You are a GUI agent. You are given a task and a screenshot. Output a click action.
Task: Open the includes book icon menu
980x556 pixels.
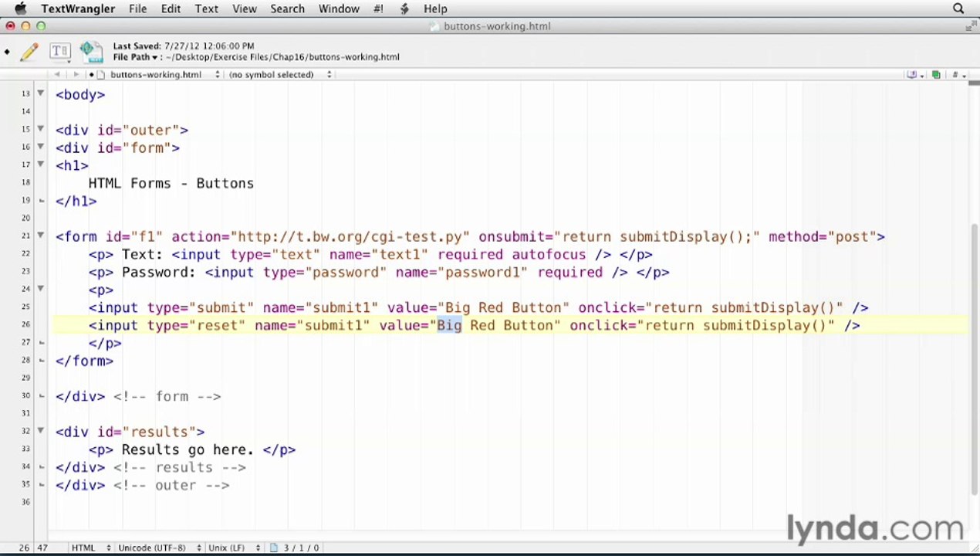(914, 75)
